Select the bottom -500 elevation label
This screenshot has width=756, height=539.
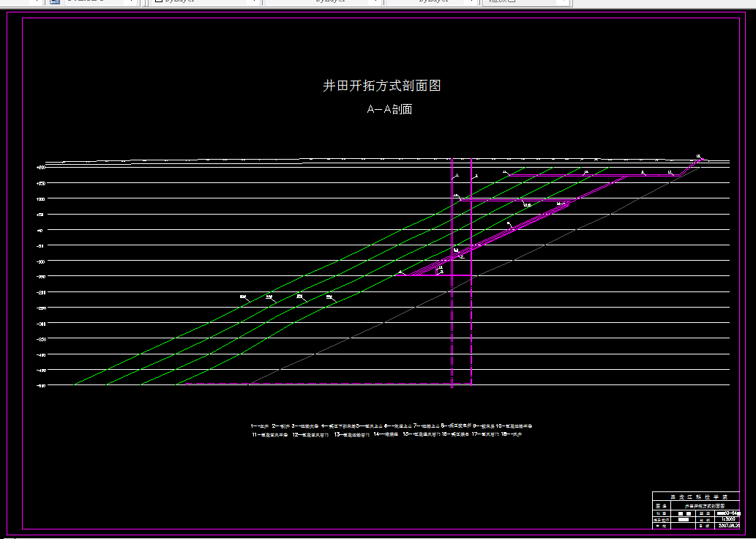click(x=41, y=385)
